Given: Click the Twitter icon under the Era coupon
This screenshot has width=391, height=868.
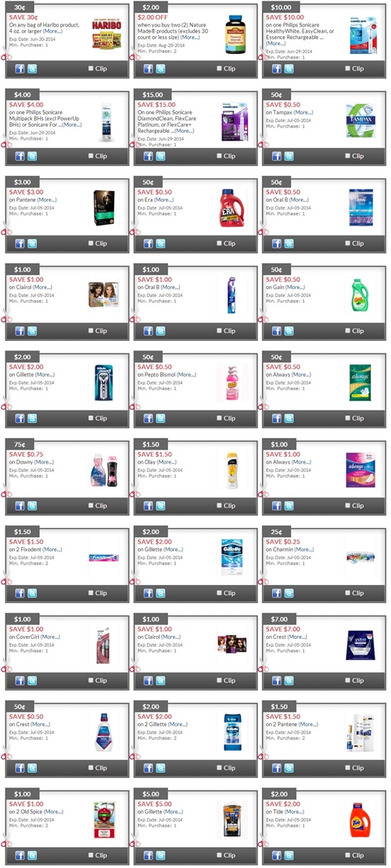Looking at the screenshot, I should click(160, 243).
